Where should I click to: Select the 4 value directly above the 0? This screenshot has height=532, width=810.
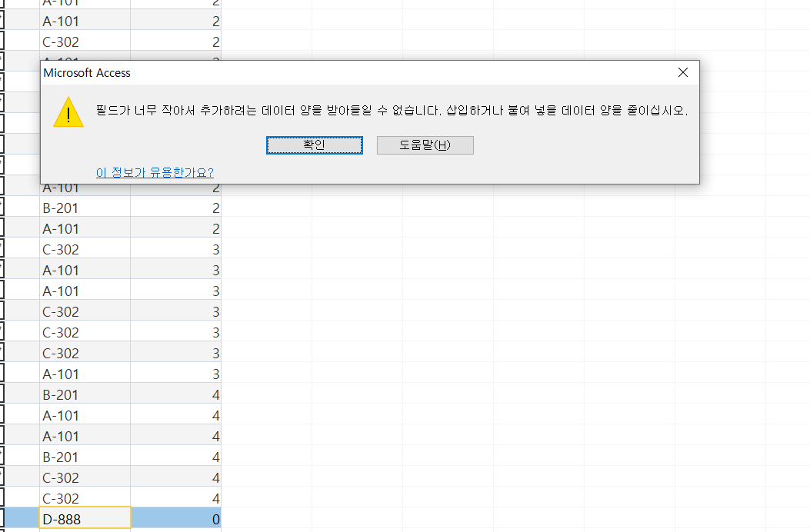pos(176,498)
